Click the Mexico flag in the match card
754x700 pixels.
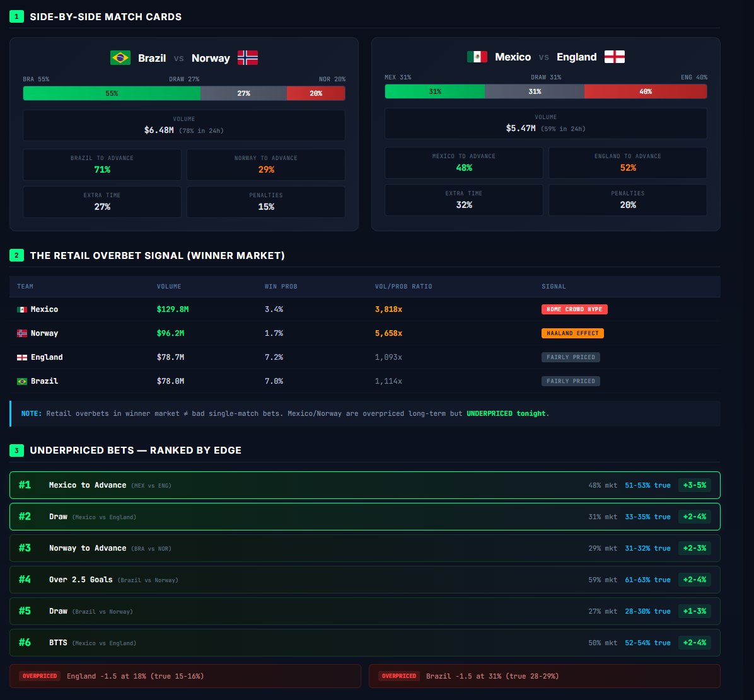(x=477, y=57)
